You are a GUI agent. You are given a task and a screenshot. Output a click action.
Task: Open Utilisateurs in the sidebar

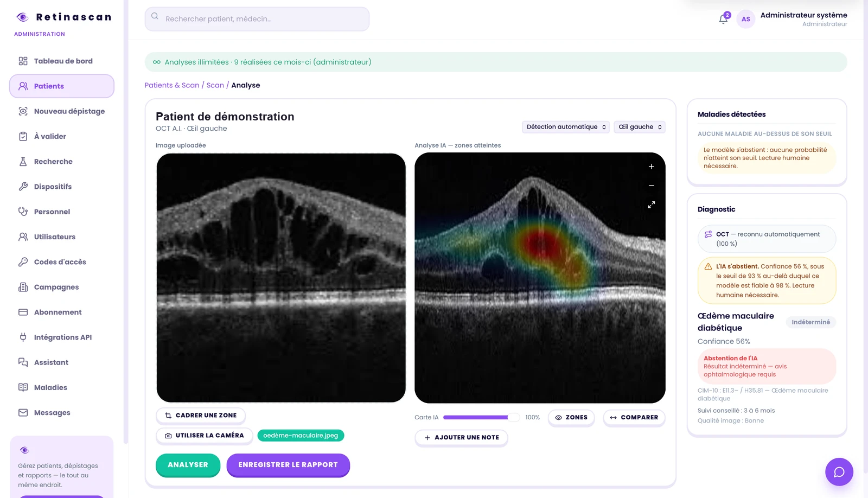coord(62,237)
